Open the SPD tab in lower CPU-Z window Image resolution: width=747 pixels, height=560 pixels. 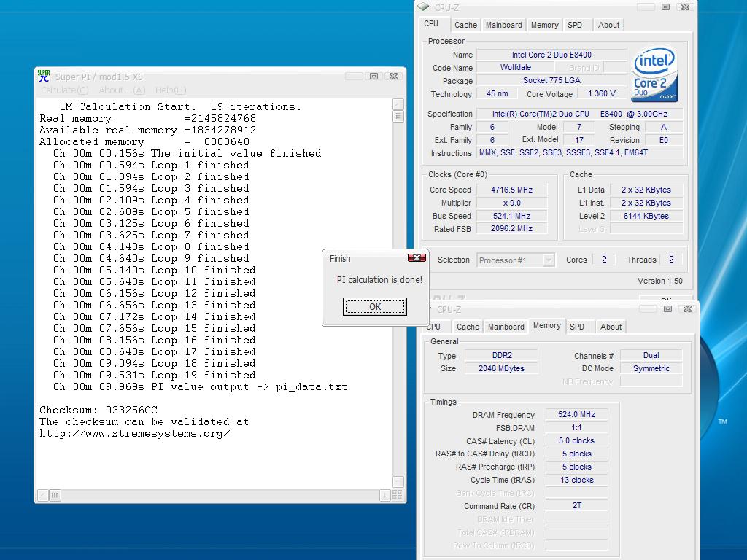click(577, 327)
